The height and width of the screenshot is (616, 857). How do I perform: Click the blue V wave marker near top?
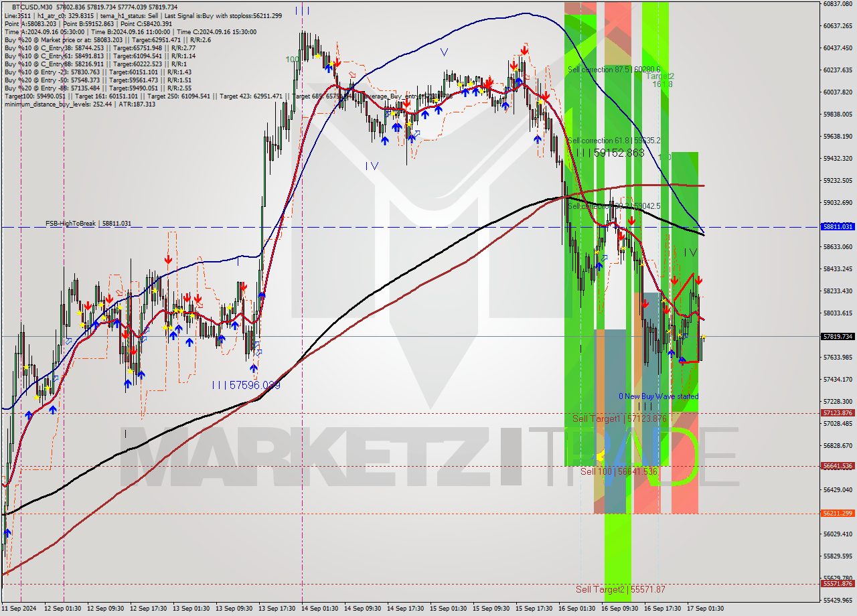443,52
